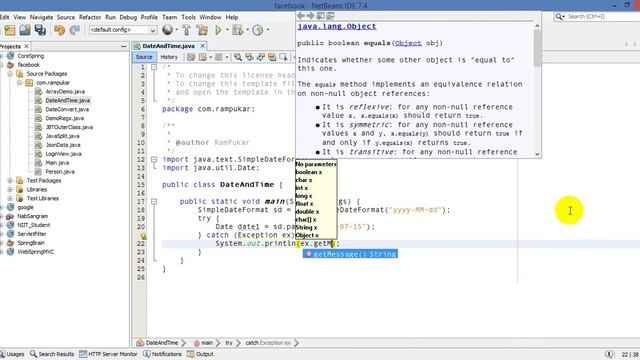Collapse the Source Packages node

[x=10, y=74]
